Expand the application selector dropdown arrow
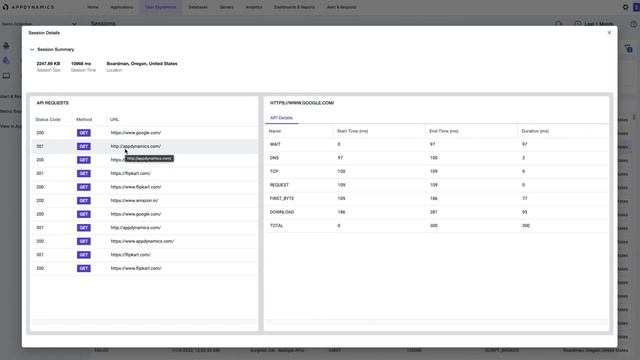The image size is (640, 360). point(74,24)
